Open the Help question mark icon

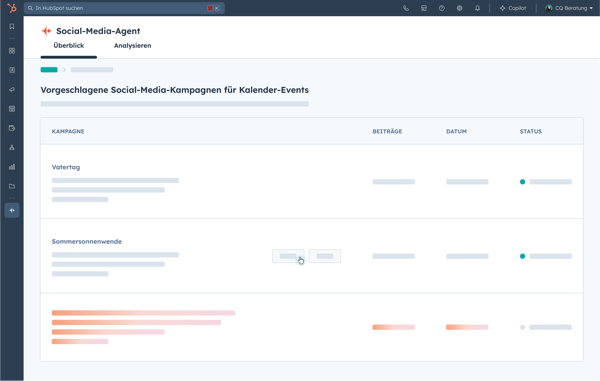click(x=442, y=8)
